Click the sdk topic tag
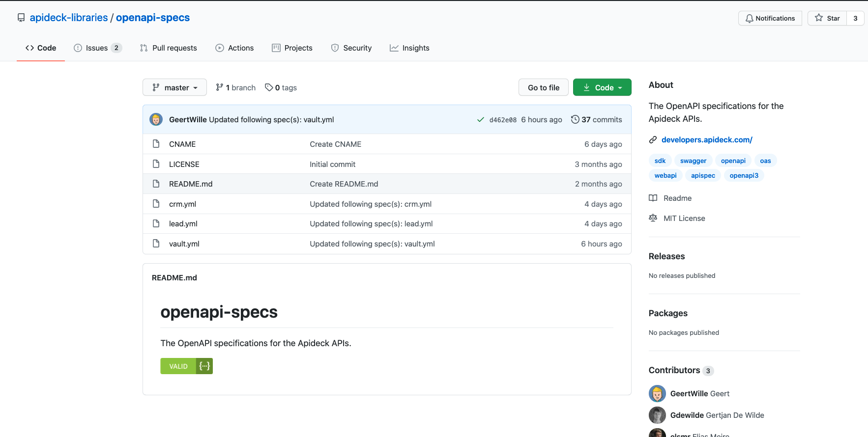The image size is (868, 437). click(660, 161)
